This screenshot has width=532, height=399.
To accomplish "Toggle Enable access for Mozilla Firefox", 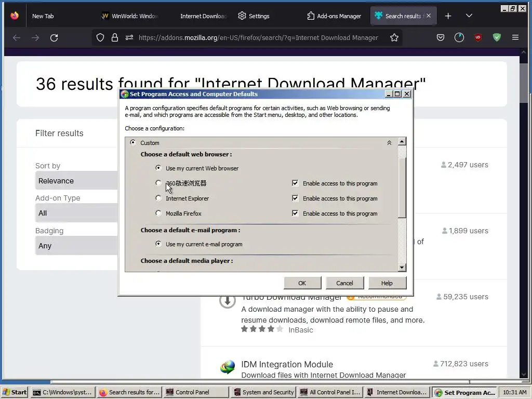I will click(x=295, y=213).
